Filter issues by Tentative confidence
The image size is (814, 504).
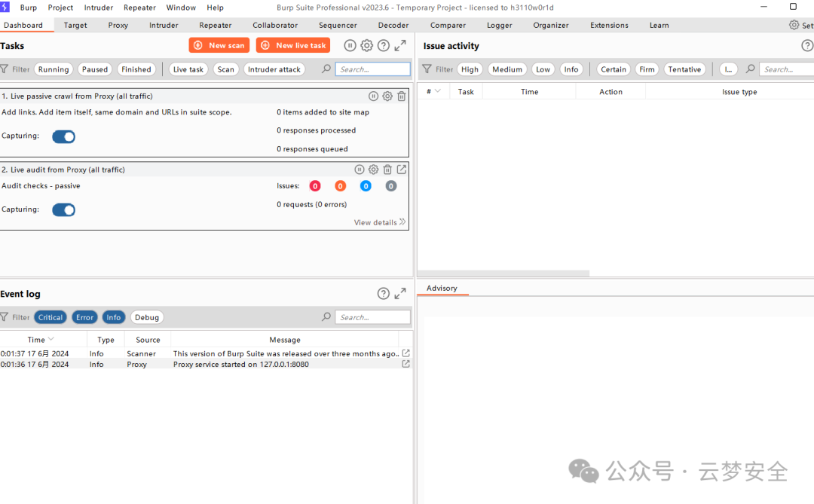click(x=684, y=69)
